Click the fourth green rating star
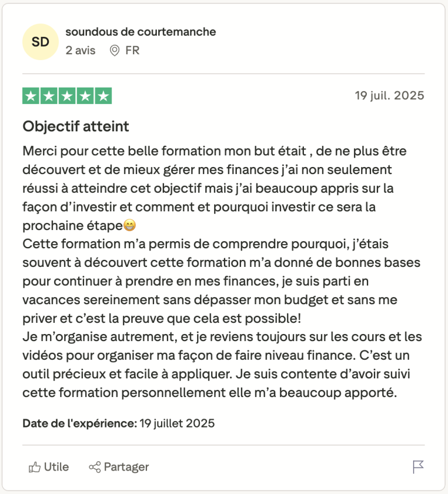448x494 pixels. point(85,96)
